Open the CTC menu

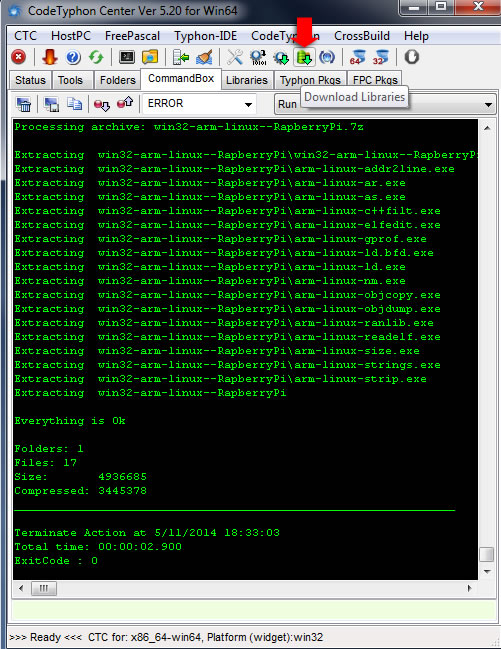25,36
